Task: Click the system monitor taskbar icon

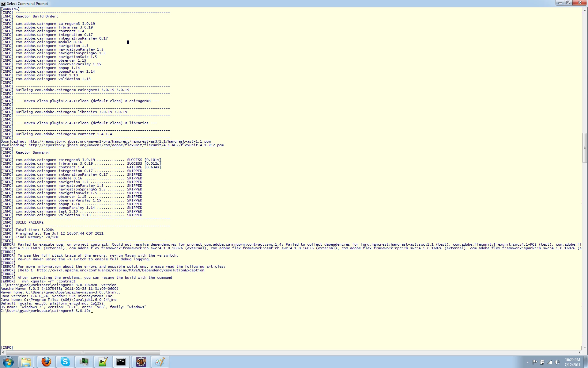Action: coord(84,362)
